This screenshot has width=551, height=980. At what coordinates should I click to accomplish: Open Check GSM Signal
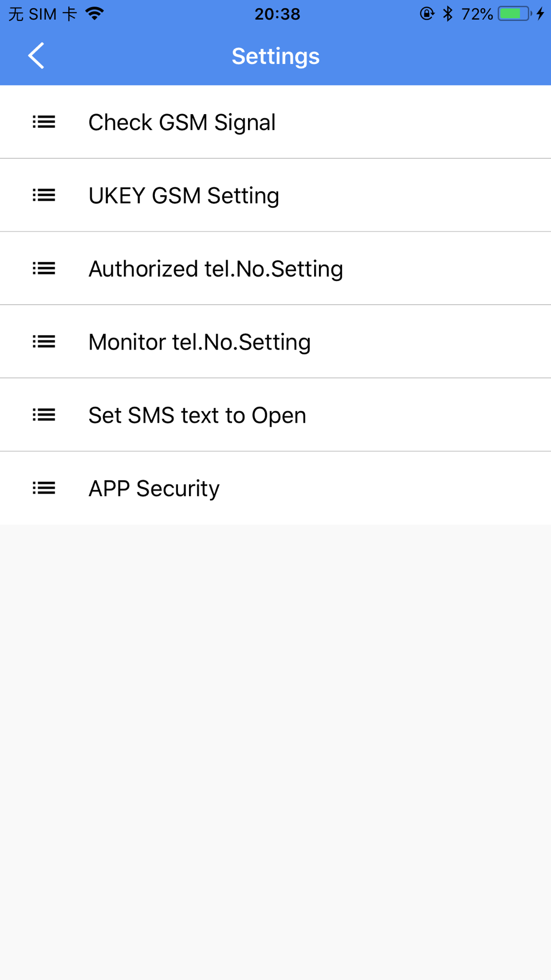(x=275, y=122)
